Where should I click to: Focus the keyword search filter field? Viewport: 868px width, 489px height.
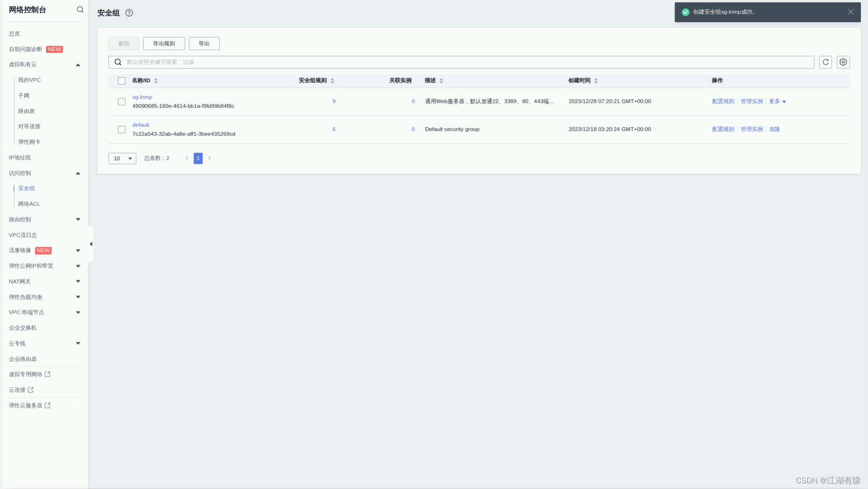pos(461,62)
